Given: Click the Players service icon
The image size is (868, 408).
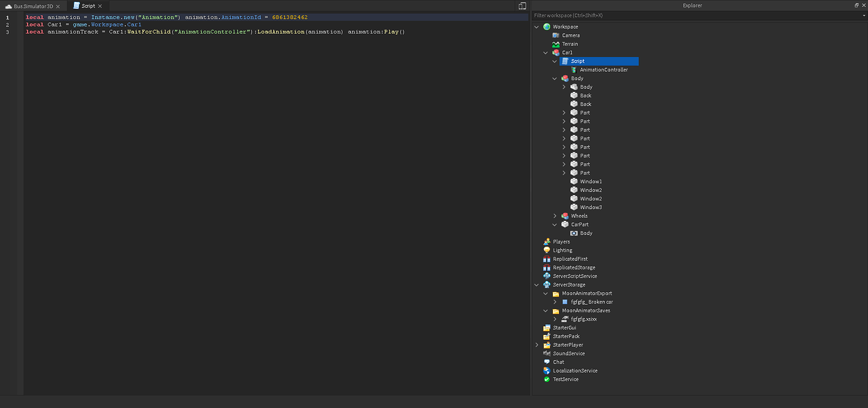Looking at the screenshot, I should 547,241.
